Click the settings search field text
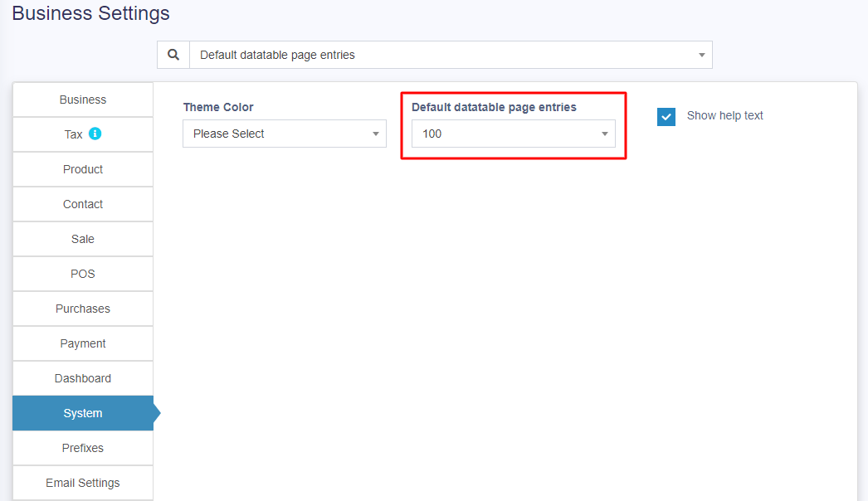This screenshot has width=868, height=501. (x=277, y=56)
